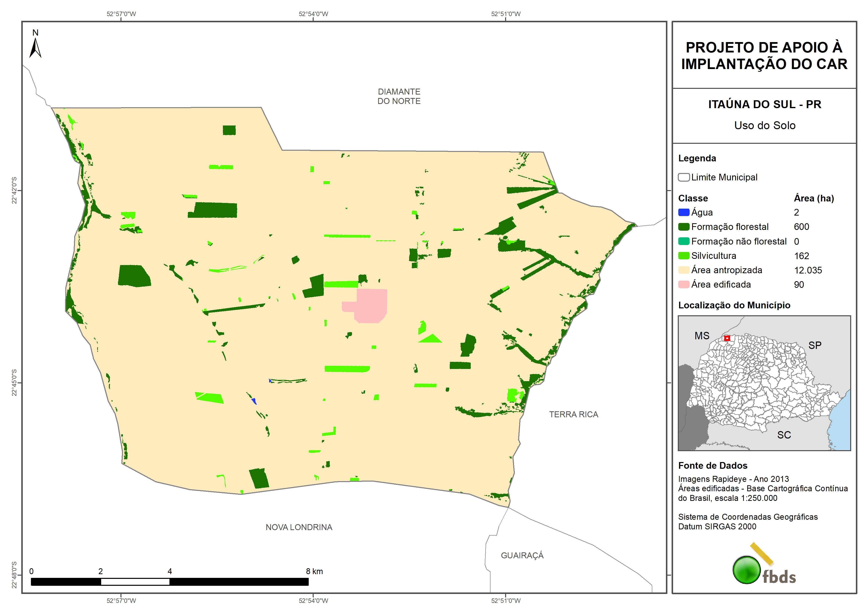Click the scale bar white segment

[135, 582]
